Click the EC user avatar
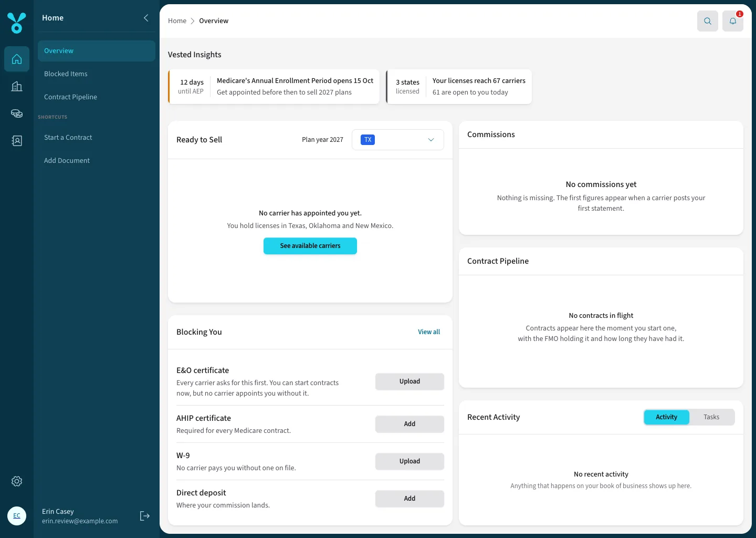756x538 pixels. [x=17, y=516]
